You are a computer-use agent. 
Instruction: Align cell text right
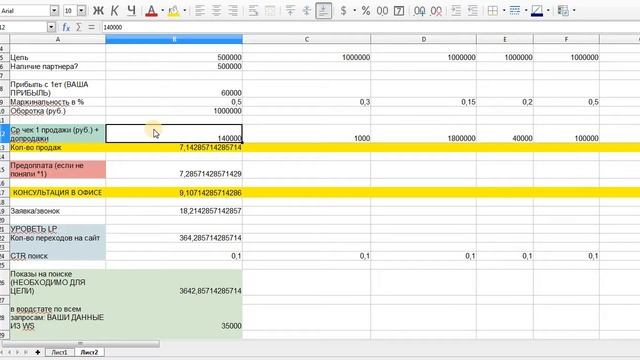[233, 11]
